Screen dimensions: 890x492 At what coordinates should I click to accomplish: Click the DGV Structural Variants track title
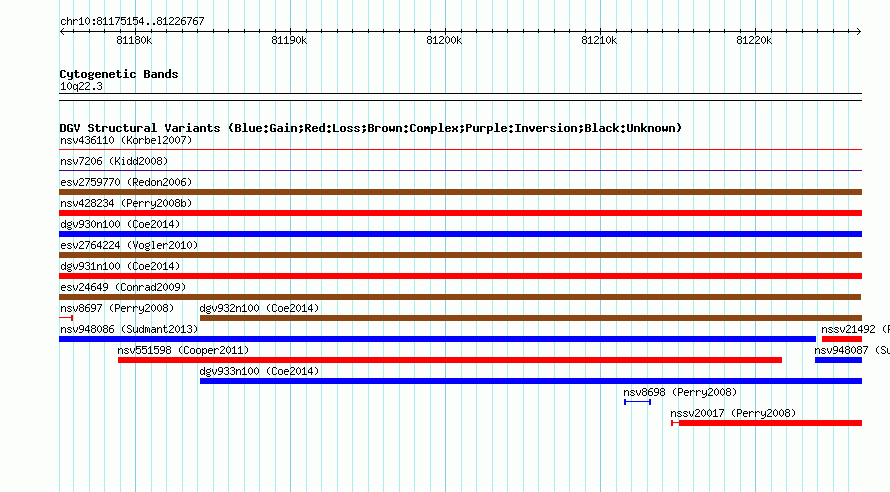click(371, 128)
